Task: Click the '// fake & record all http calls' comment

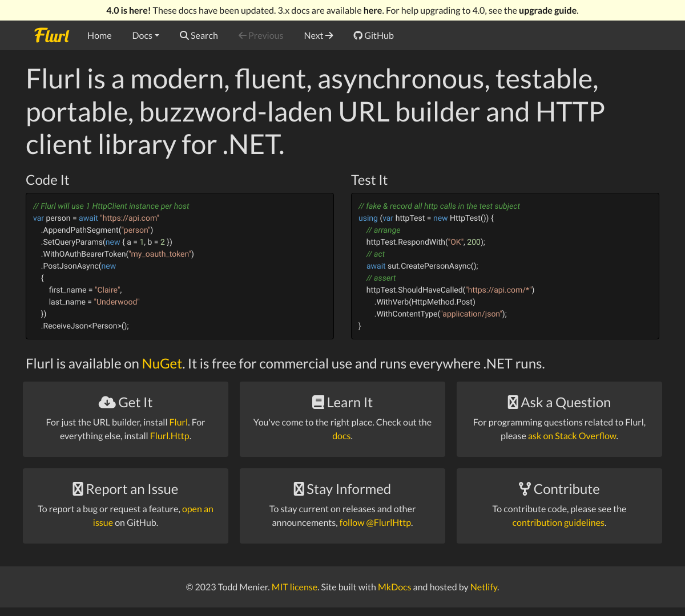Action: (x=439, y=206)
